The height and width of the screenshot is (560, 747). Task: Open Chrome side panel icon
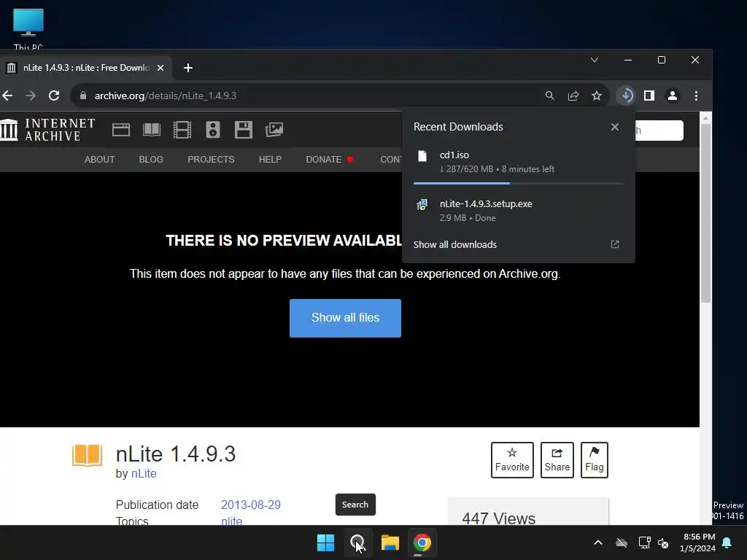click(x=649, y=96)
